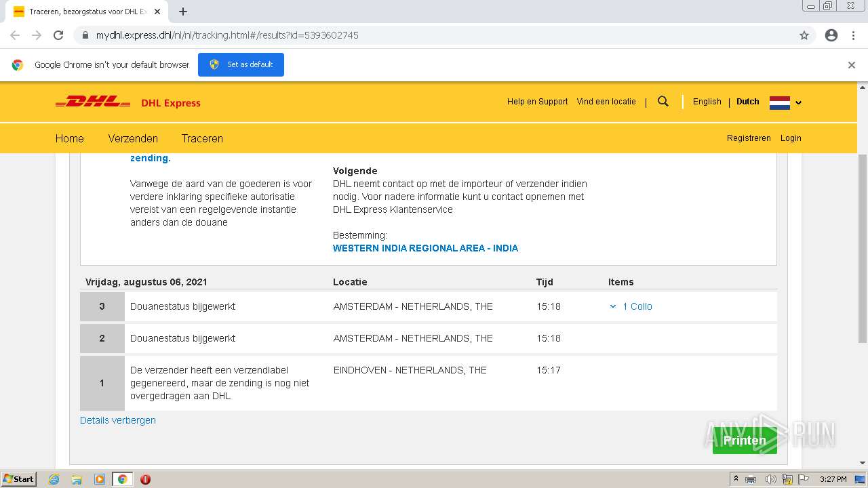Click Registreren link
Viewport: 868px width, 488px height.
(749, 138)
